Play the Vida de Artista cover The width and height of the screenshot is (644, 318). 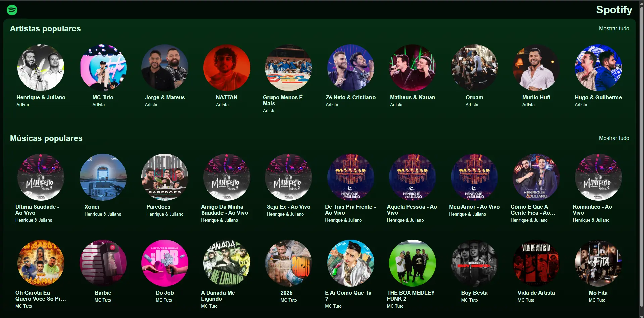pos(536,263)
